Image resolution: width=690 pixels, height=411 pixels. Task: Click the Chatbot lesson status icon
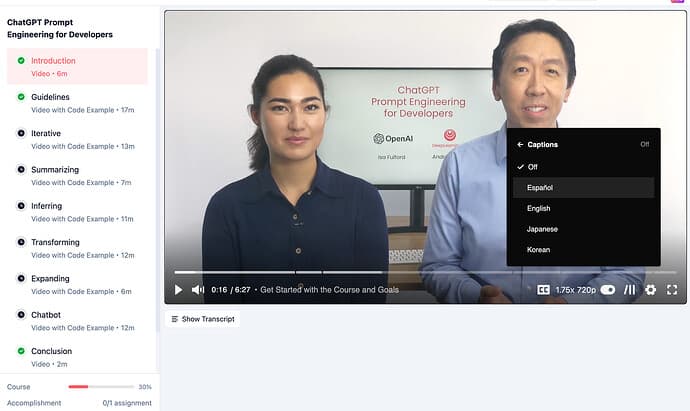point(21,315)
